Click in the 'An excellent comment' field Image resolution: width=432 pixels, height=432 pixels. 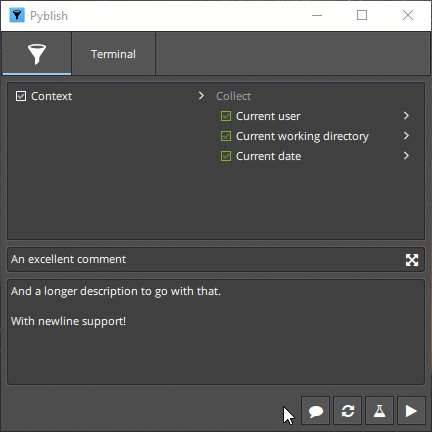[207, 259]
